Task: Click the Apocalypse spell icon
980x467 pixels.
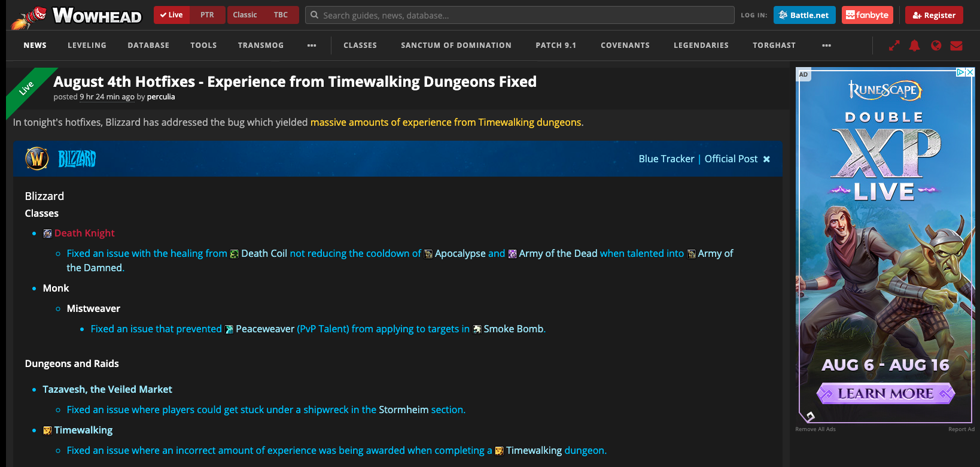Action: 428,254
